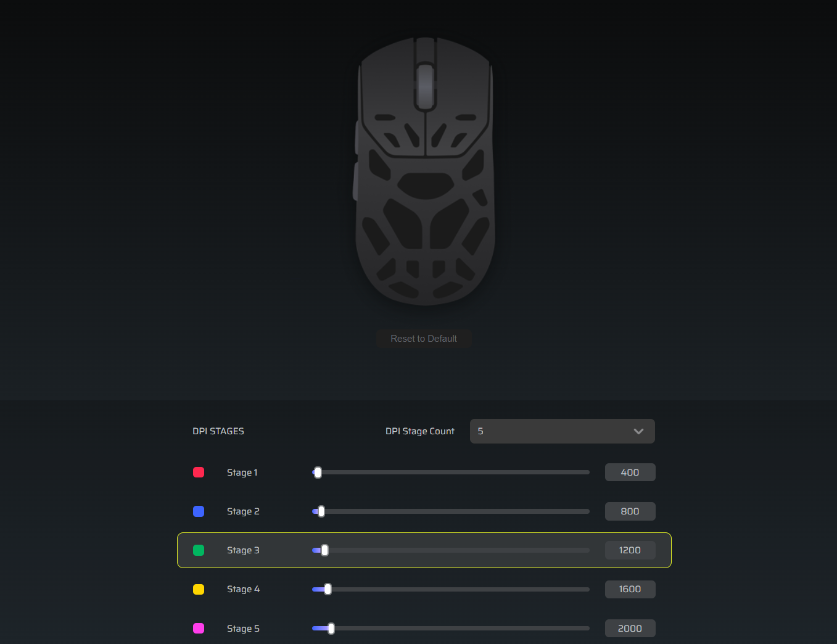
Task: Click the Stage 5 DPI value field showing 2000
Action: point(630,628)
